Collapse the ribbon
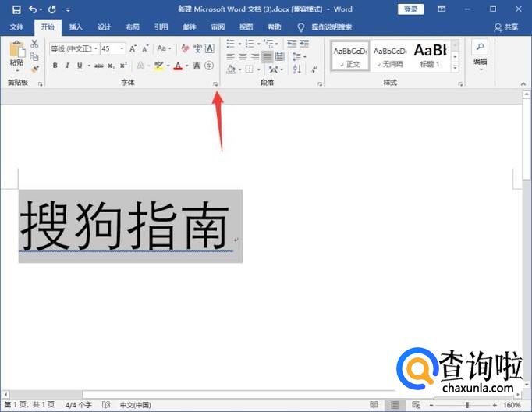The width and height of the screenshot is (532, 412). (523, 83)
